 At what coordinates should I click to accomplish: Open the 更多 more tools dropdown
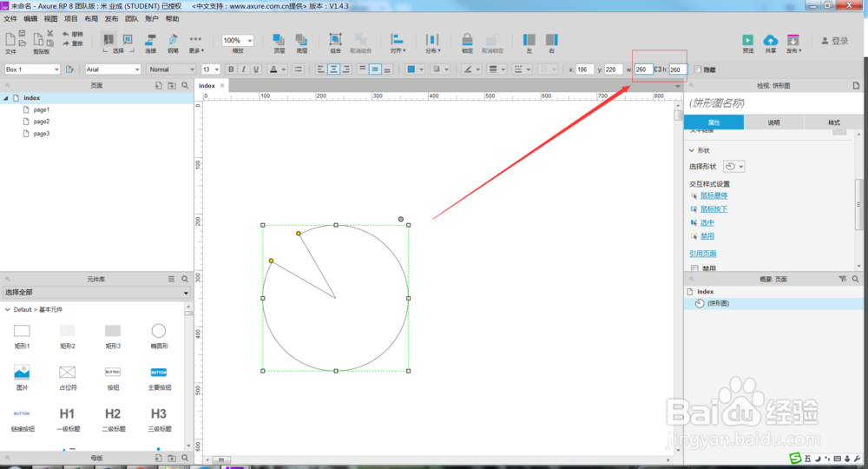pos(196,43)
